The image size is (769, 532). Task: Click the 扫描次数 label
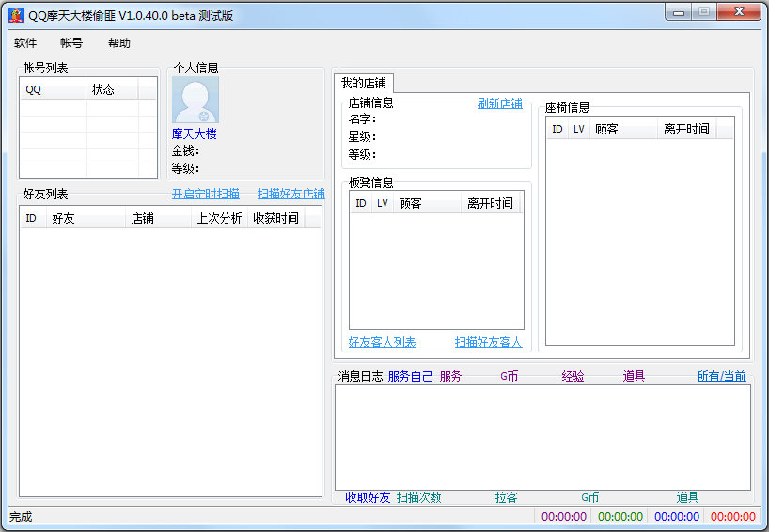pyautogui.click(x=419, y=497)
